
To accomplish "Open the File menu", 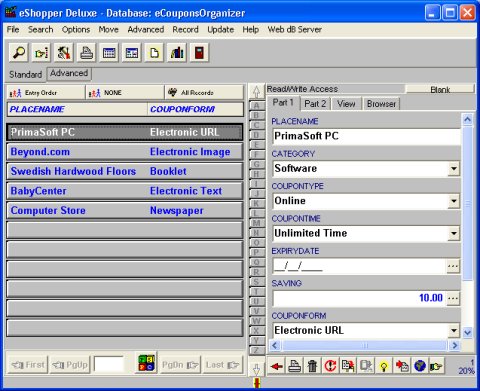I will click(x=13, y=30).
